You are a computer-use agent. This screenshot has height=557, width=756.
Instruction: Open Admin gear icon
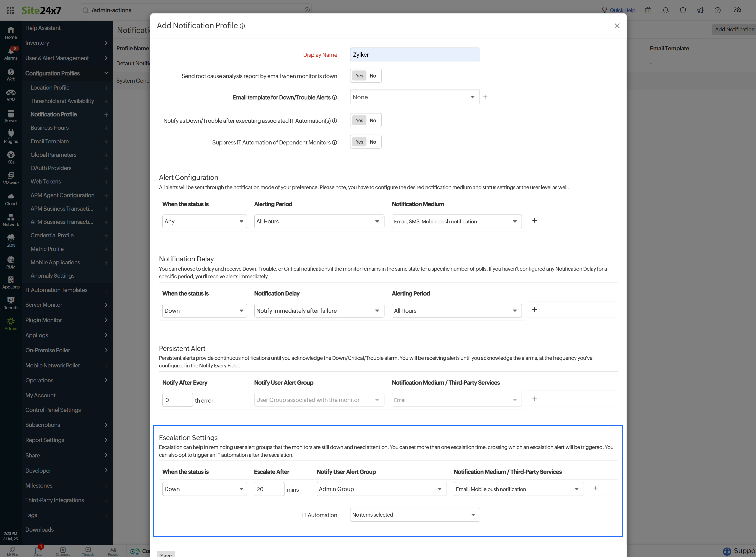tap(11, 324)
